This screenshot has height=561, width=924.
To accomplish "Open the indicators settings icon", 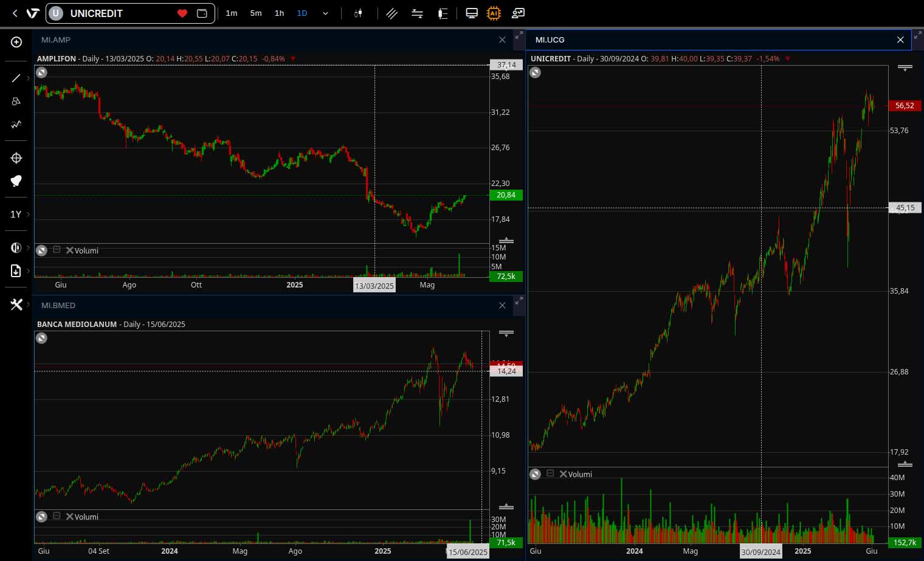I will click(418, 13).
